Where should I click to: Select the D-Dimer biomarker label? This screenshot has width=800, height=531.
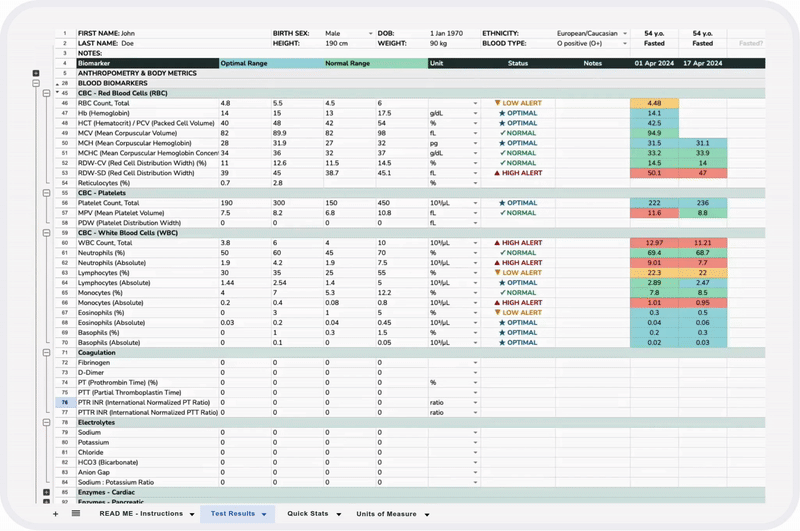tap(147, 372)
